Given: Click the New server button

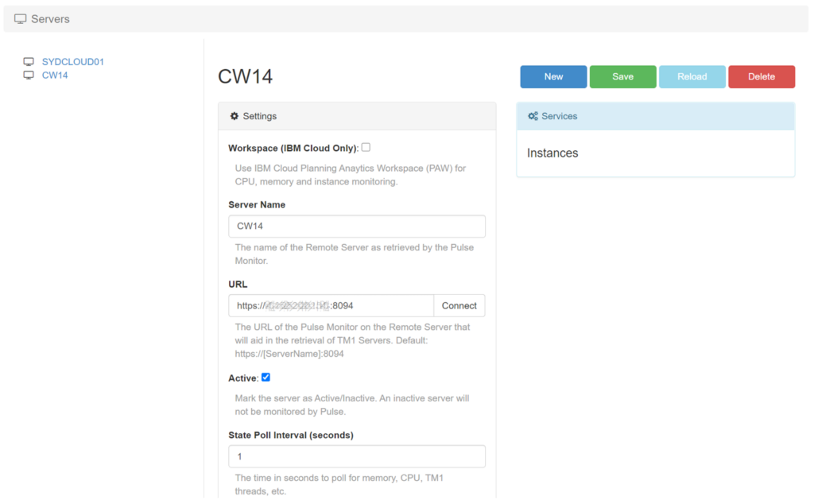Looking at the screenshot, I should tap(553, 76).
